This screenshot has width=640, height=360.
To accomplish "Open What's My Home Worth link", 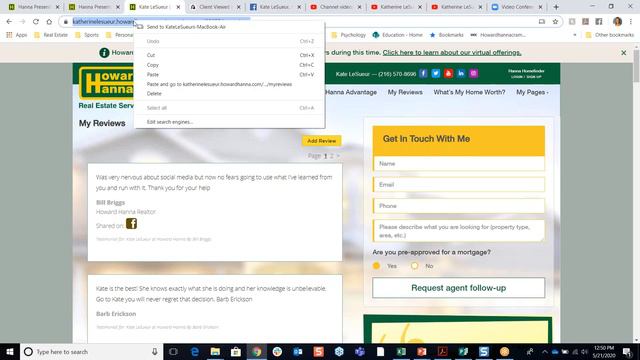I will pos(469,92).
